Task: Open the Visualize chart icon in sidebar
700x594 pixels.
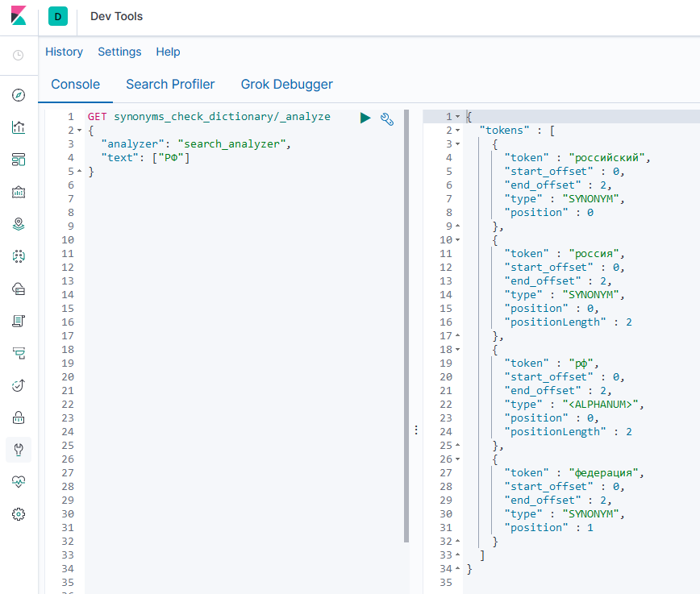Action: [x=19, y=127]
